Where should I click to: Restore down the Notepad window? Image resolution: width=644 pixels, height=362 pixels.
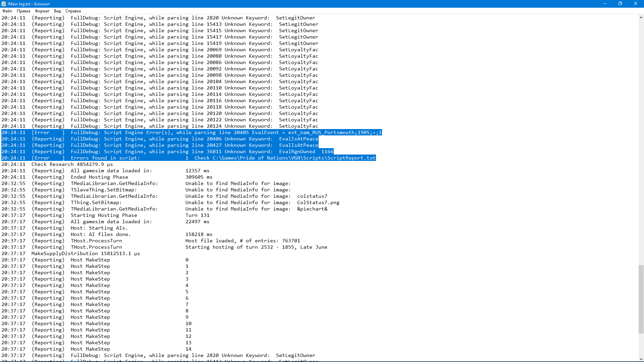(620, 4)
